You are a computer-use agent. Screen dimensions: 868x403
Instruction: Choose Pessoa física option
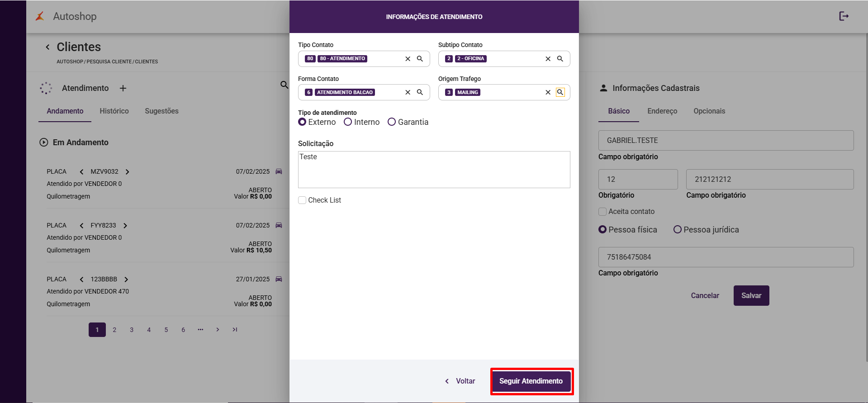(602, 230)
